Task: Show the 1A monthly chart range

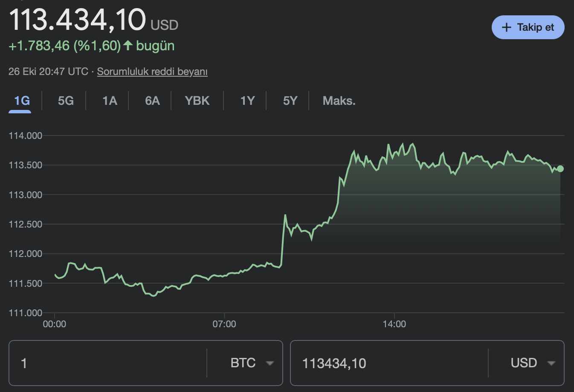Action: (x=110, y=101)
